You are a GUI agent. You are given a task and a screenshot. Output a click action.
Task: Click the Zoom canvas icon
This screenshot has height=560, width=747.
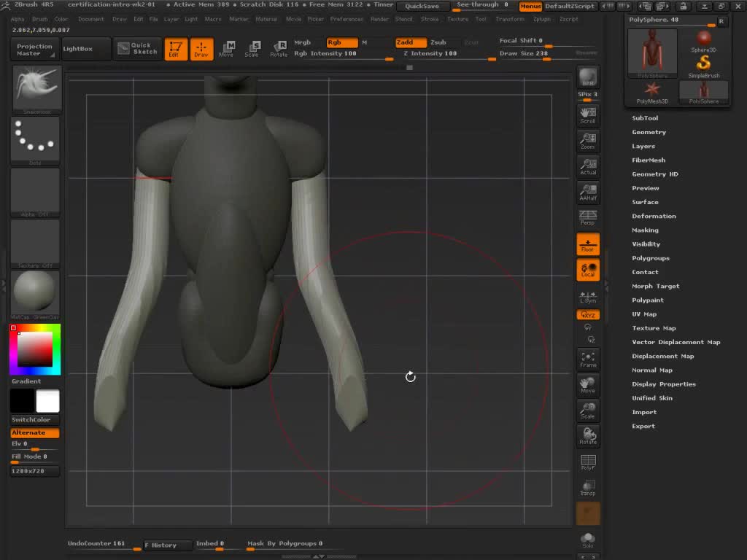click(x=588, y=141)
